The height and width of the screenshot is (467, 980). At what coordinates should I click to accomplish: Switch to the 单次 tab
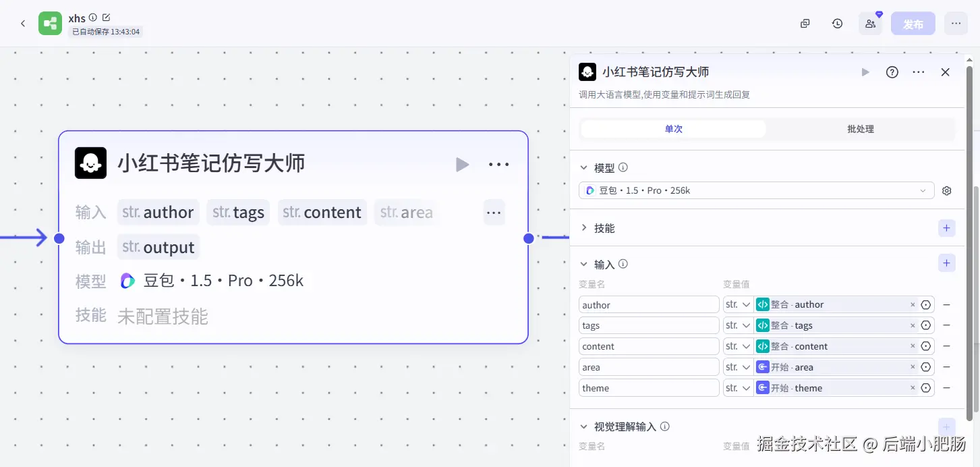[x=673, y=129]
